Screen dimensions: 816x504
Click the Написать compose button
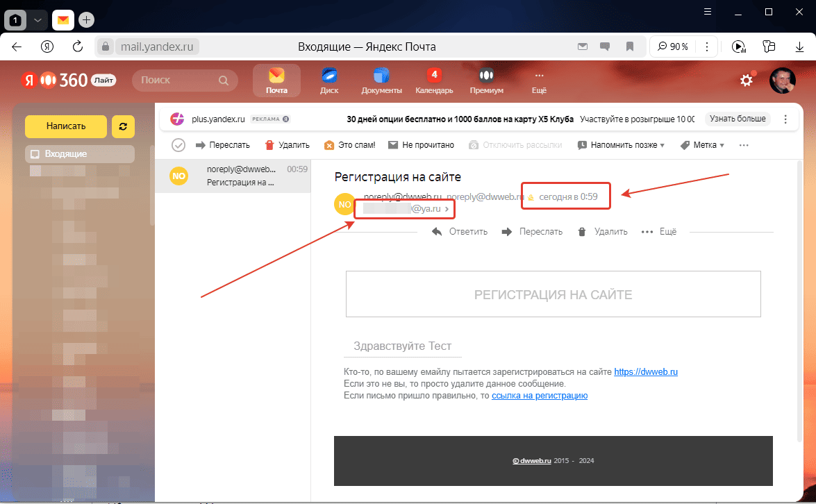pos(65,126)
